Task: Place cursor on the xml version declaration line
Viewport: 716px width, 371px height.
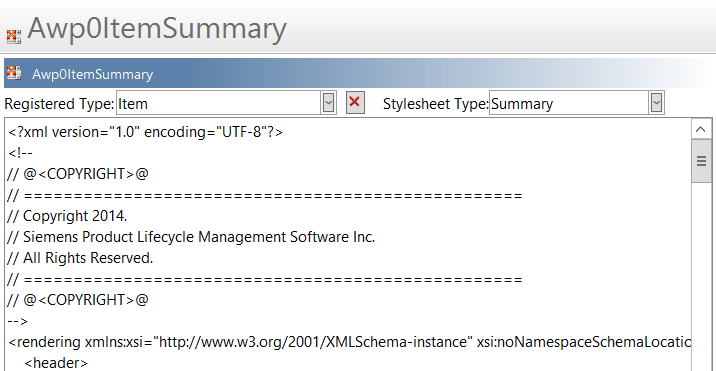Action: pos(146,132)
